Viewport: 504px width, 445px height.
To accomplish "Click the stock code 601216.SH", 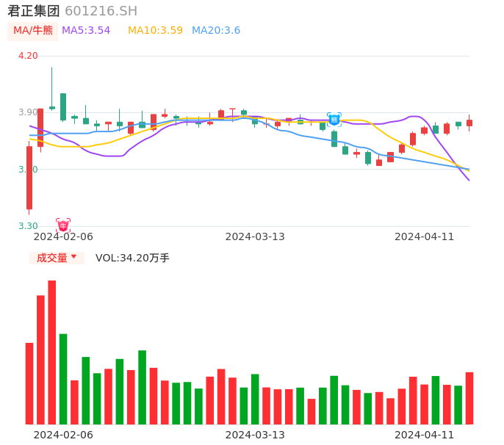I will click(x=101, y=11).
